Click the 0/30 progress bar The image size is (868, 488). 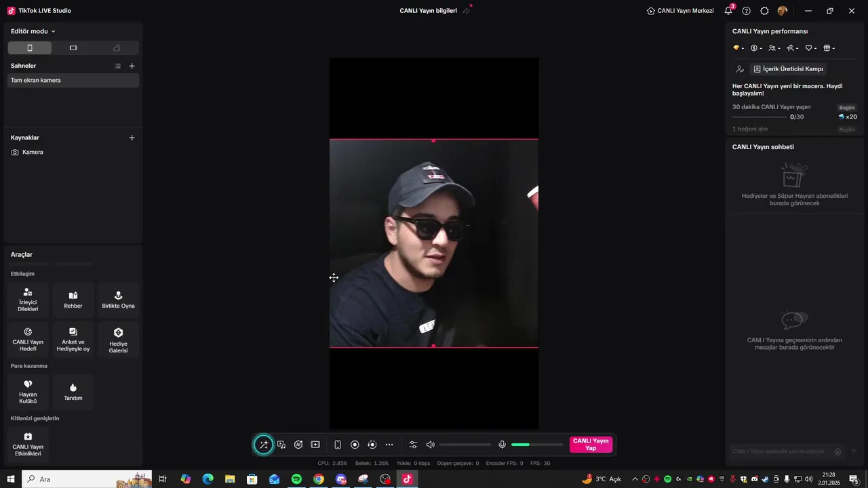[x=759, y=117]
